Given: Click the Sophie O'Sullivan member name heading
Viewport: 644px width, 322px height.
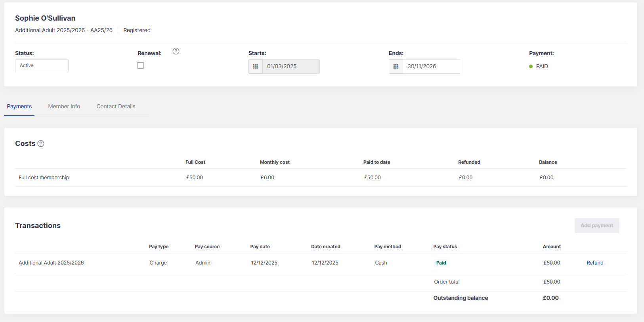Looking at the screenshot, I should (45, 18).
